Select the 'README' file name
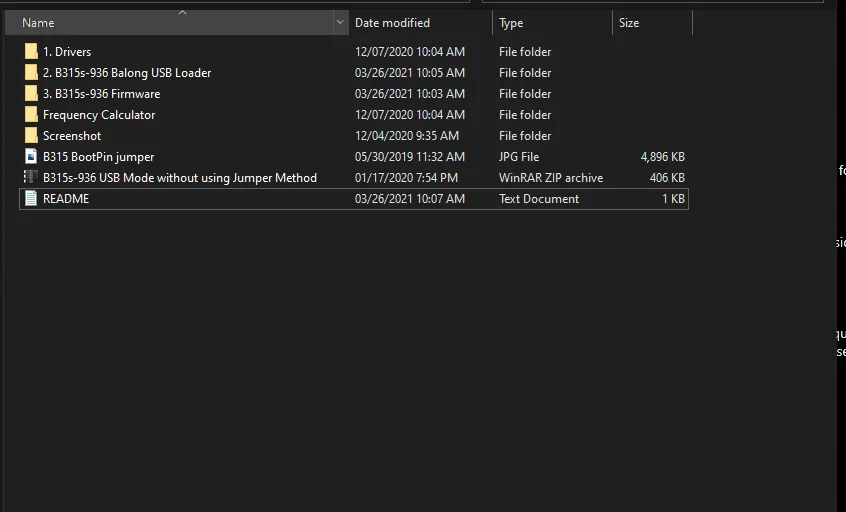846x512 pixels. [x=66, y=199]
